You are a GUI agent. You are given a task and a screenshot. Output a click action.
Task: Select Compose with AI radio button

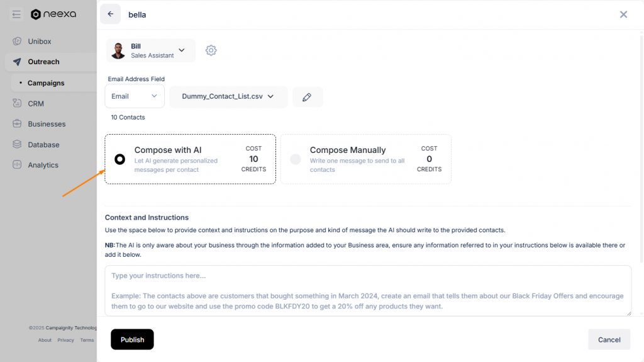point(119,159)
